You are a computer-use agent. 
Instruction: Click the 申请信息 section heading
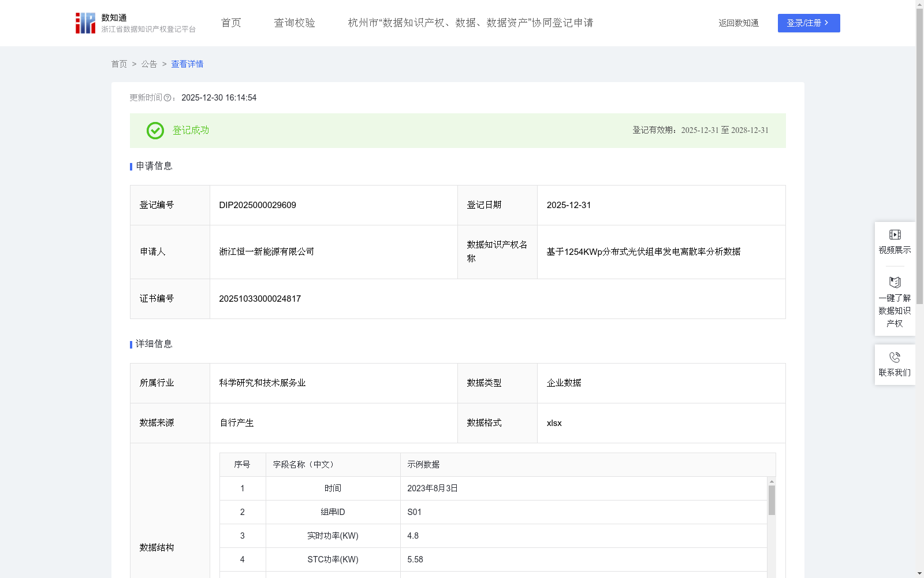154,166
